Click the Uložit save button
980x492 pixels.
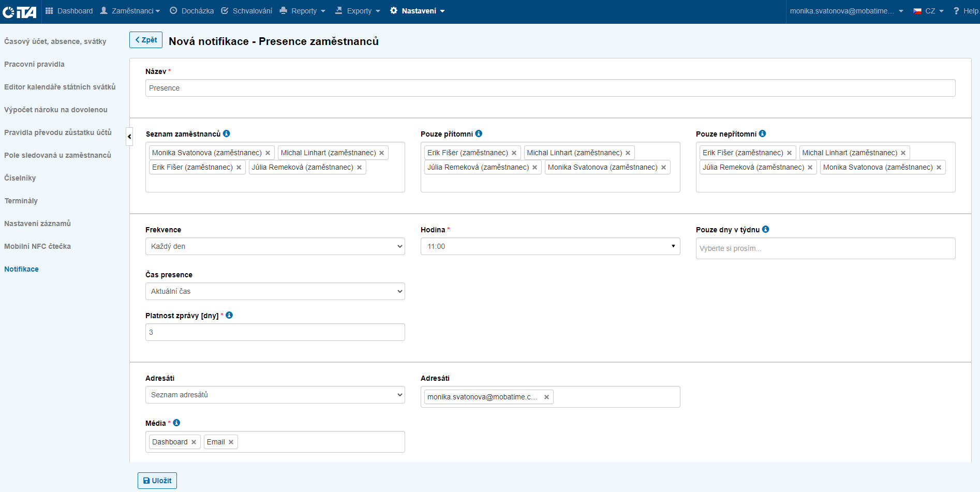(157, 481)
